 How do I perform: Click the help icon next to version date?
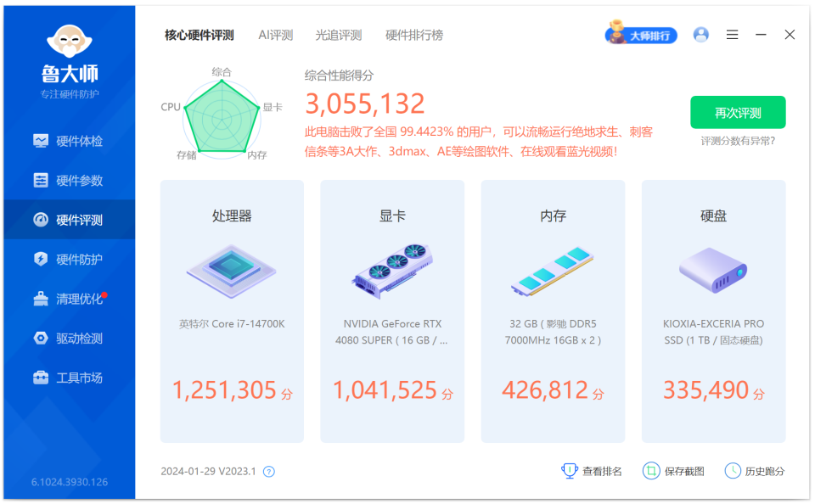pyautogui.click(x=269, y=471)
